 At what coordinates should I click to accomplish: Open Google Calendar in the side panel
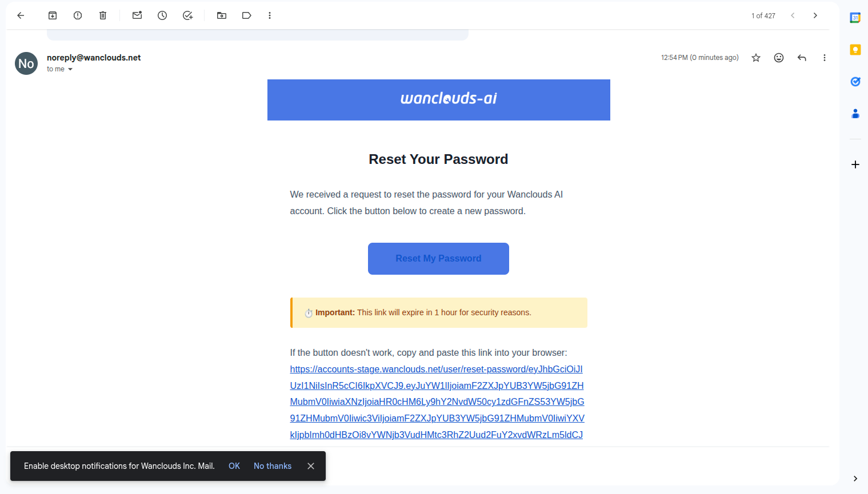pyautogui.click(x=855, y=18)
